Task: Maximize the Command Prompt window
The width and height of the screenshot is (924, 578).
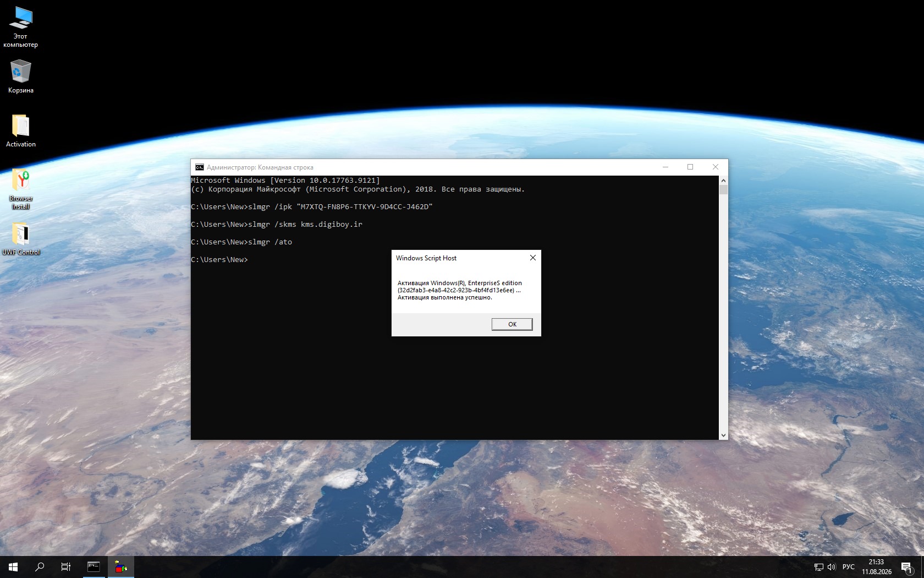Action: click(690, 167)
